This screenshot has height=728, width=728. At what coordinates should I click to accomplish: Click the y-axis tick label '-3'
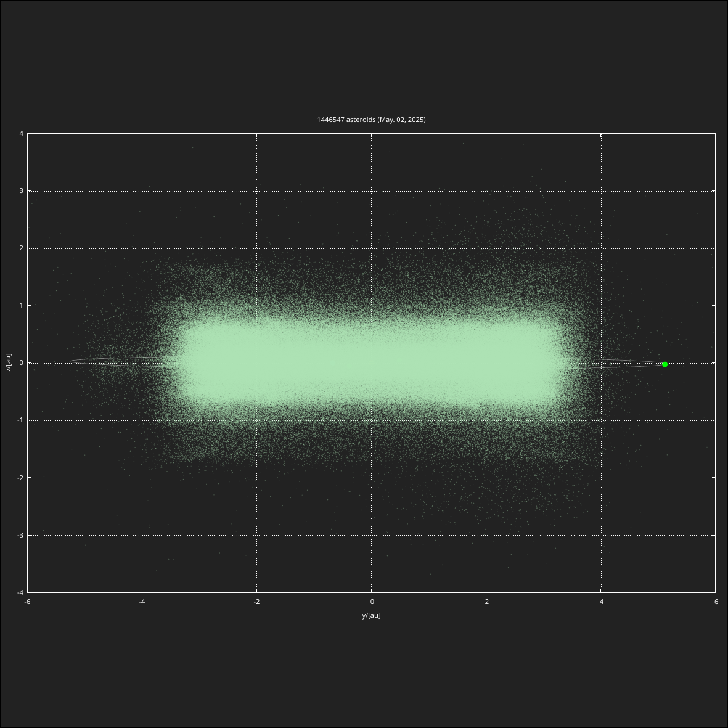point(20,535)
